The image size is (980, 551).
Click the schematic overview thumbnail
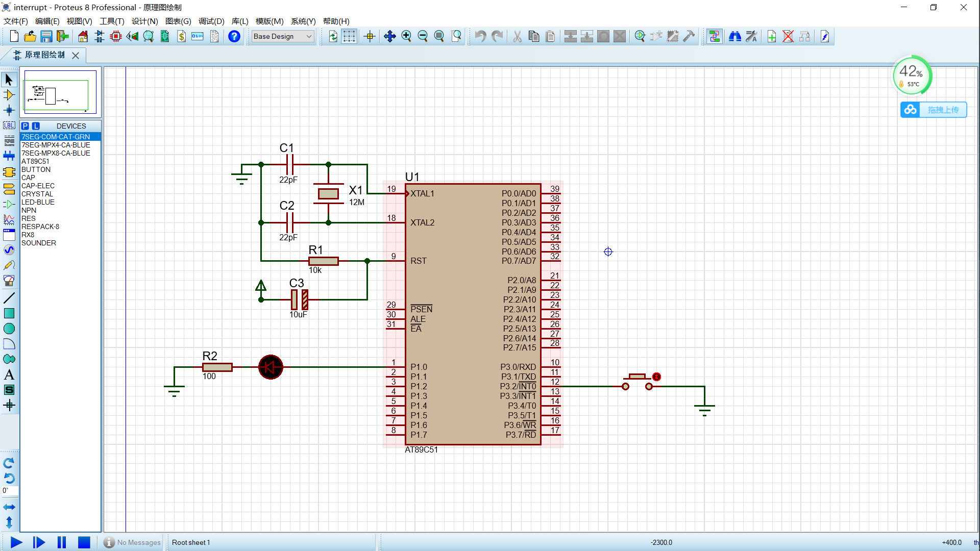(x=60, y=92)
